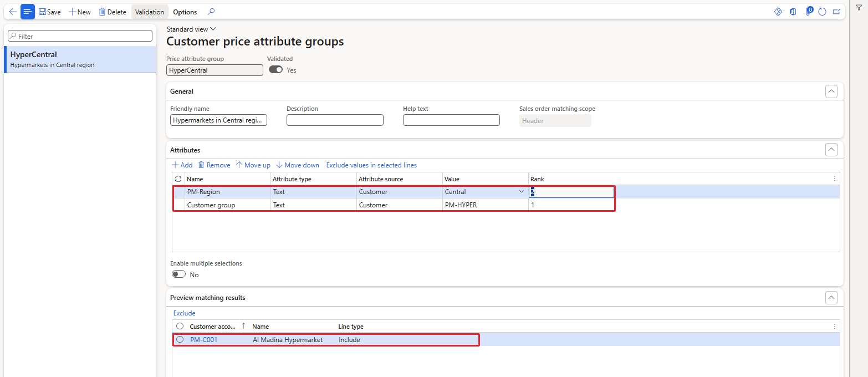
Task: Refresh the Attributes grid icon
Action: tap(178, 179)
